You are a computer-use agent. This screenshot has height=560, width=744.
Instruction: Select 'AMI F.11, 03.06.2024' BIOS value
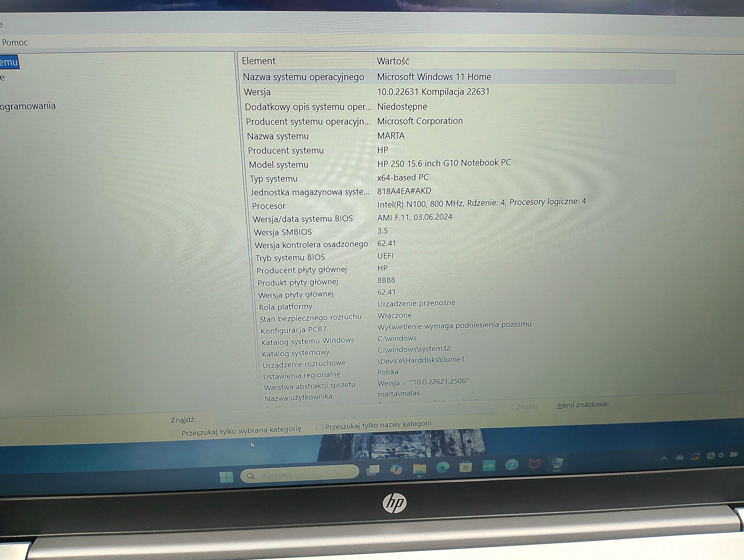tap(415, 217)
